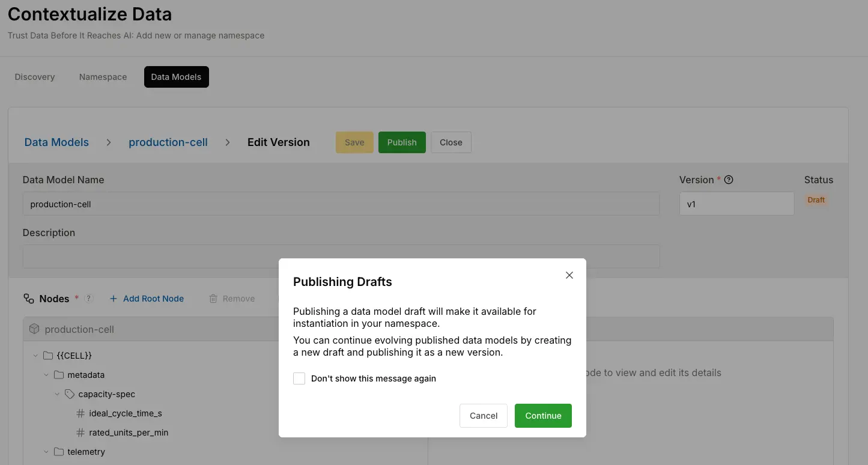Click the cube icon beside production-cell

pyautogui.click(x=34, y=329)
